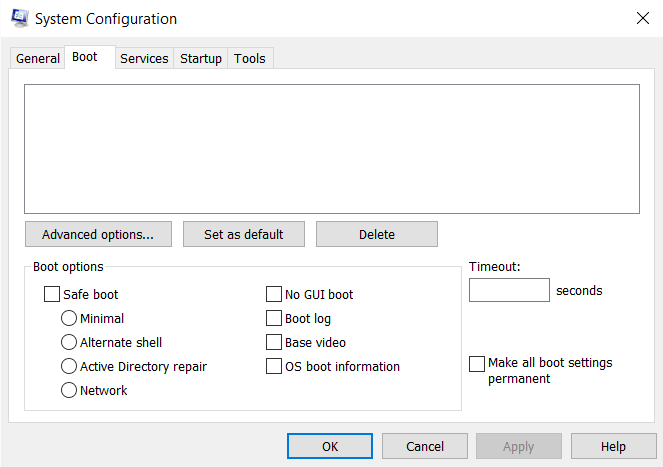Image resolution: width=663 pixels, height=467 pixels.
Task: Select Active Directory repair option
Action: pos(69,366)
